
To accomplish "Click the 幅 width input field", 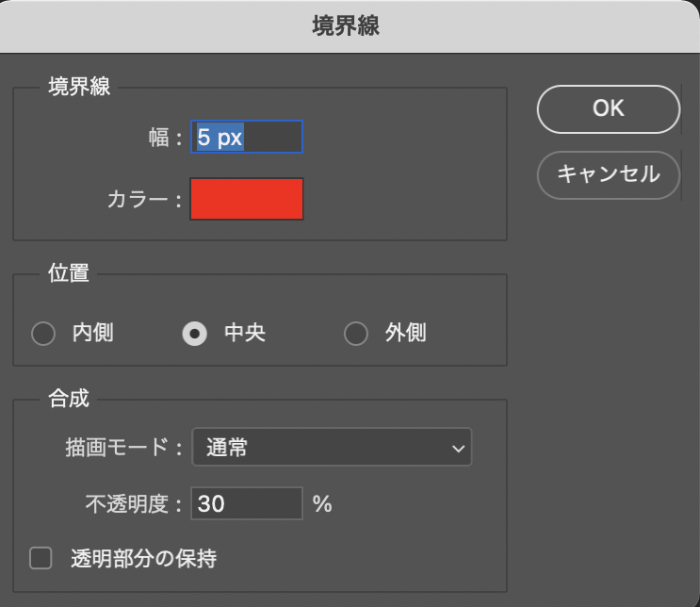I will coord(247,138).
